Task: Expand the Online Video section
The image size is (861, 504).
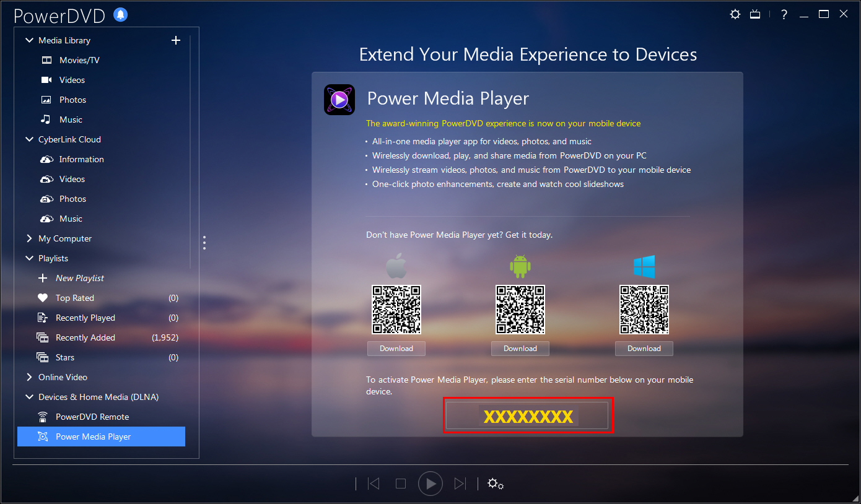Action: coord(29,377)
